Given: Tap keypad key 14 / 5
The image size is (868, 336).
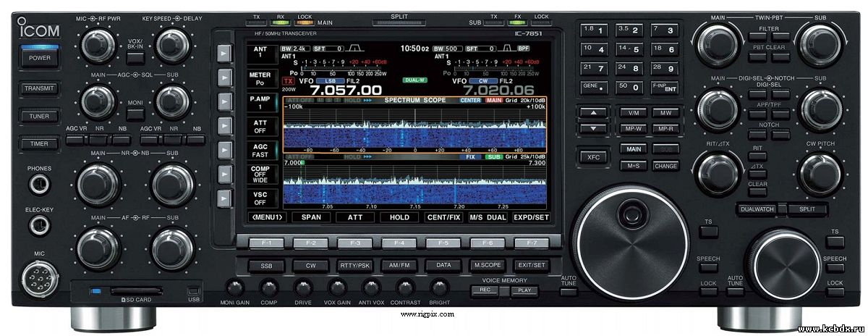Looking at the screenshot, I should (x=629, y=49).
